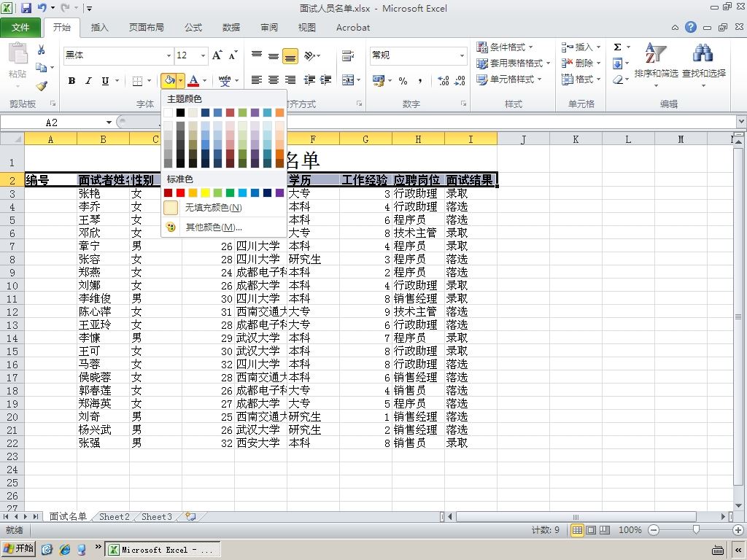The width and height of the screenshot is (747, 560).
Task: Open the Sheet2 worksheet tab
Action: (114, 517)
